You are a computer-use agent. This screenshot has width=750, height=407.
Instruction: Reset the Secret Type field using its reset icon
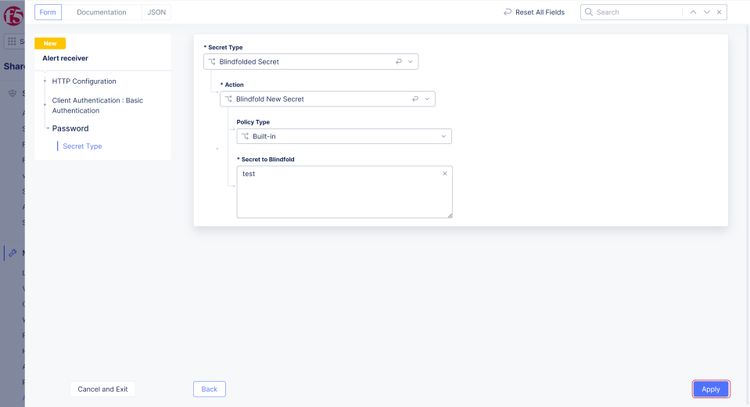[399, 62]
